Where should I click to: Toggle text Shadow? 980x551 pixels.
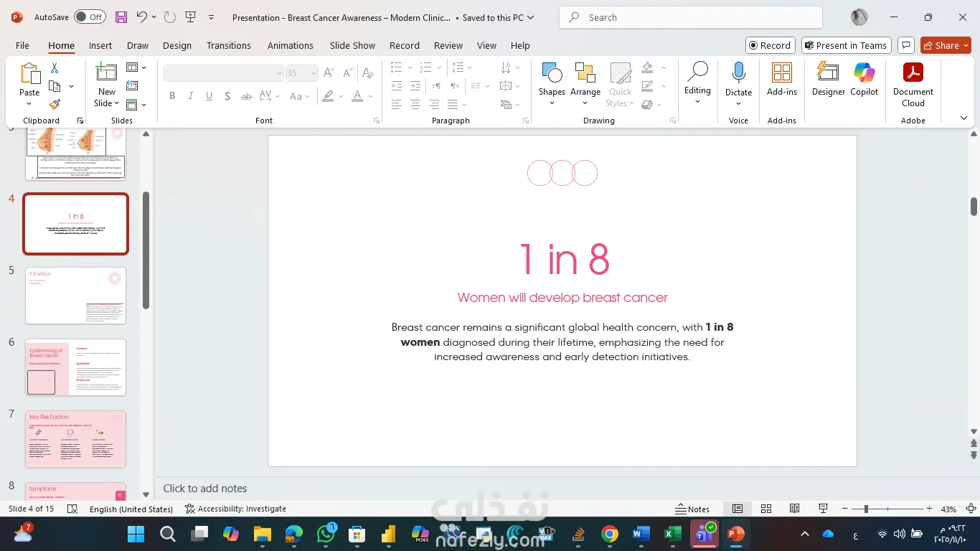coord(227,96)
